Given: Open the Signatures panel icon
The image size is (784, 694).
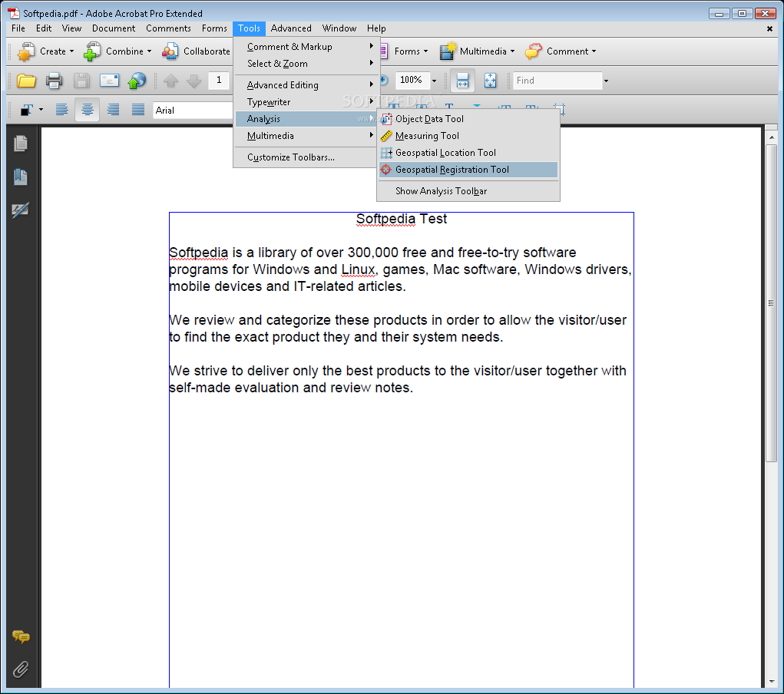Looking at the screenshot, I should click(x=21, y=210).
